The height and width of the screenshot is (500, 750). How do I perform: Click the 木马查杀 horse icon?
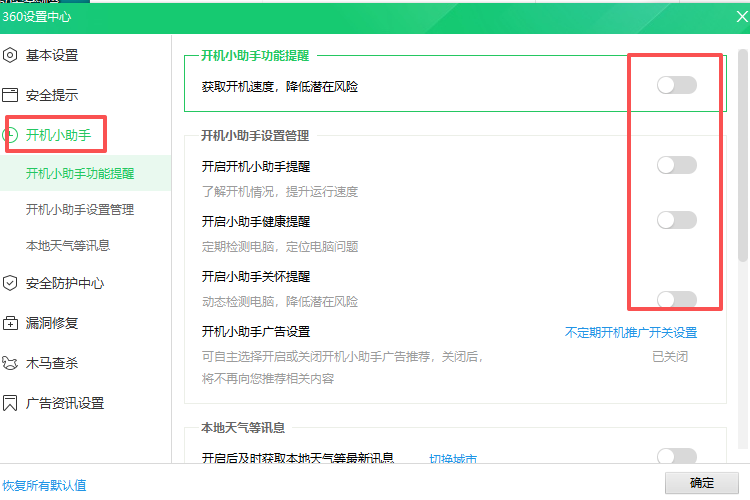point(10,363)
